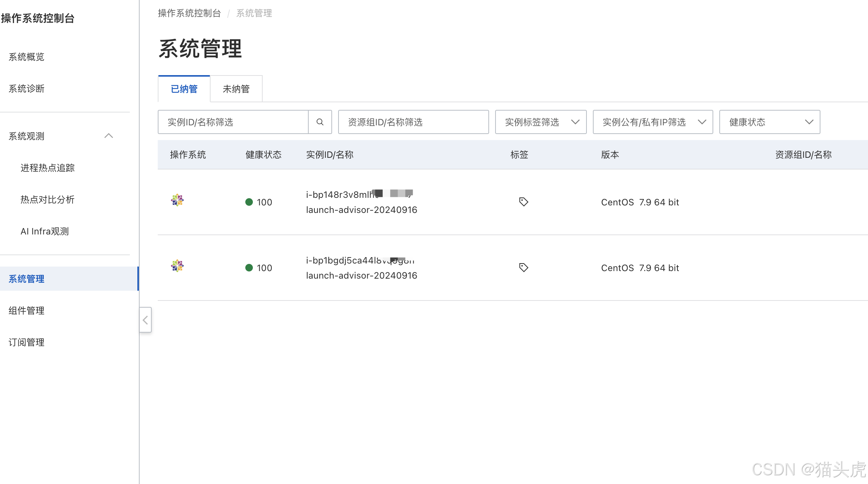Open 订阅管理 in the sidebar

[26, 342]
